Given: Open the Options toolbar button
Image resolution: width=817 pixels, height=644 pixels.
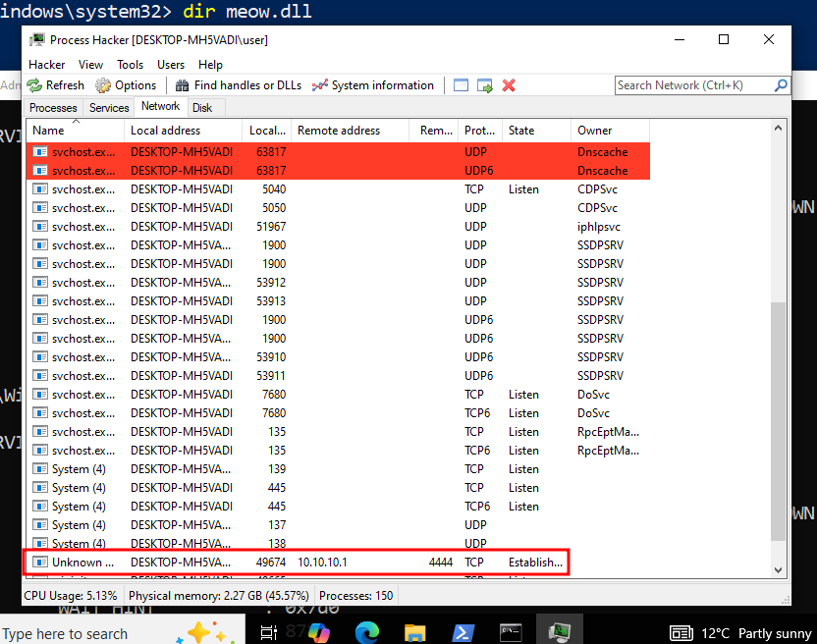Looking at the screenshot, I should pos(126,85).
